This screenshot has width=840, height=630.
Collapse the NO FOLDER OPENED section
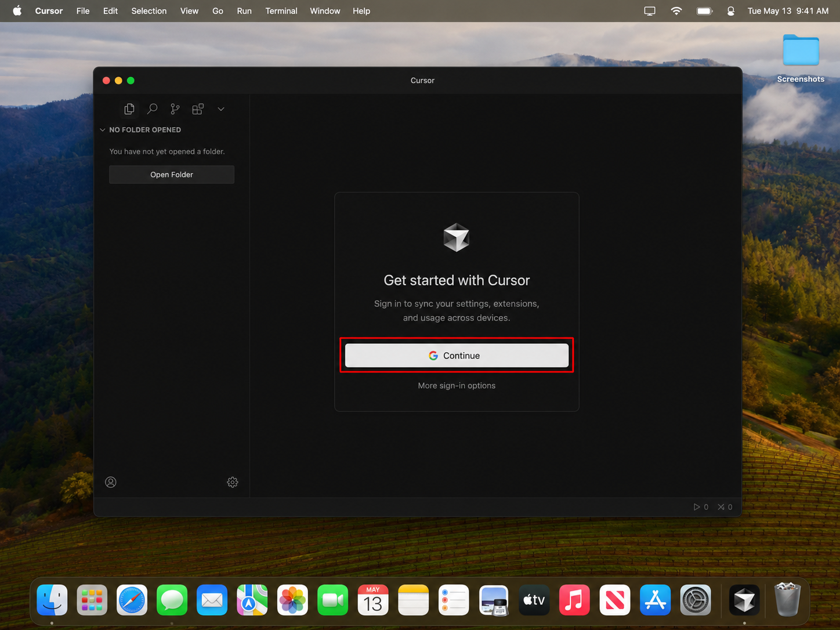point(140,130)
